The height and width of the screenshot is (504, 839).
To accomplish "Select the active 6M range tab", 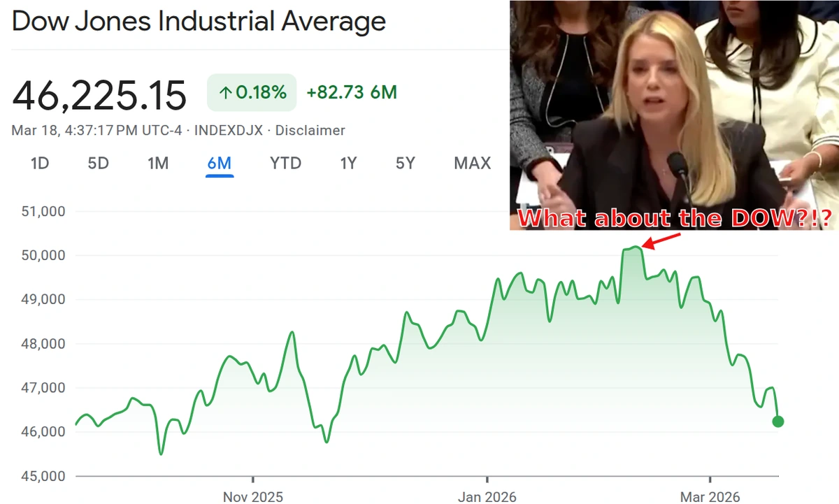I will [220, 164].
